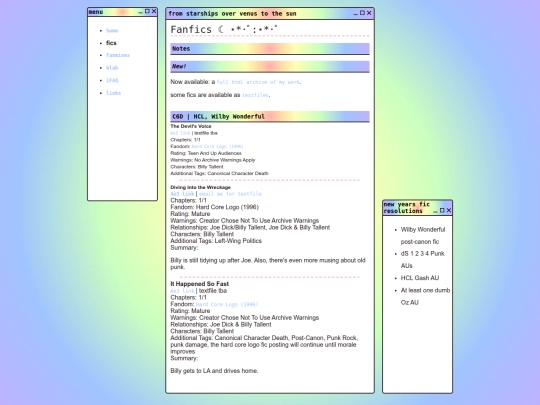
Task: Click the 'Relationships: Joe Dick & Billy Tallent' line under It Happened So Fast
Action: click(x=221, y=324)
